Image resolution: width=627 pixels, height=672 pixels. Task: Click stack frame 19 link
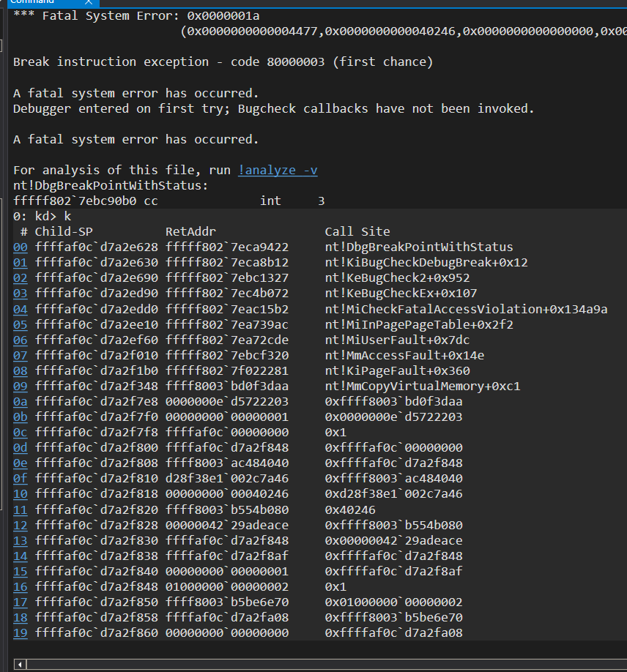point(20,633)
